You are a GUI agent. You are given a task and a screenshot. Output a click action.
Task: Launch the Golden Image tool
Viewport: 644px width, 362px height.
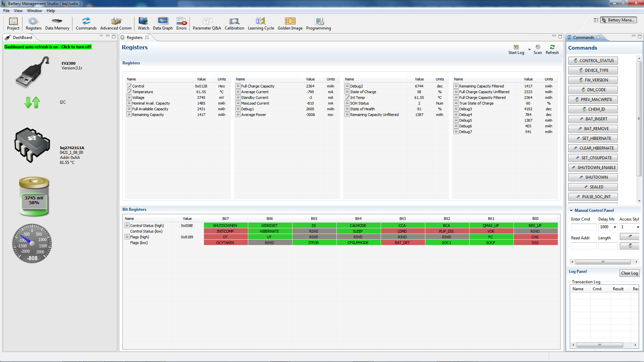[x=290, y=24]
